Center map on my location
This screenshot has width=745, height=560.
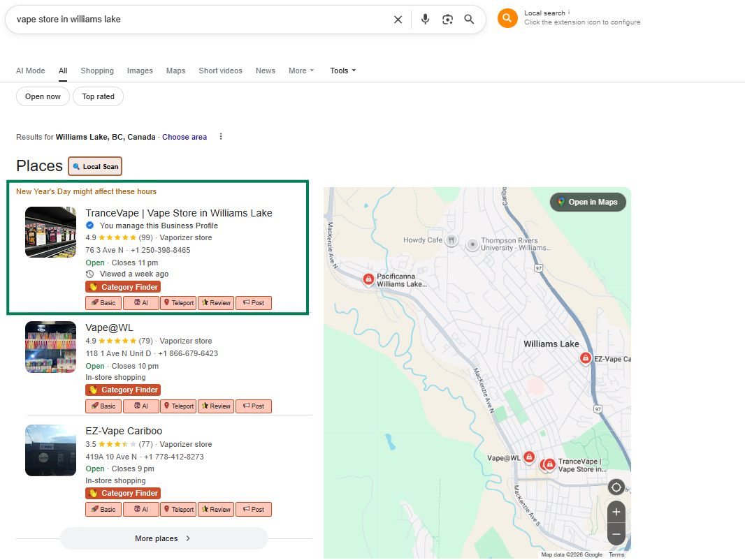pos(616,487)
